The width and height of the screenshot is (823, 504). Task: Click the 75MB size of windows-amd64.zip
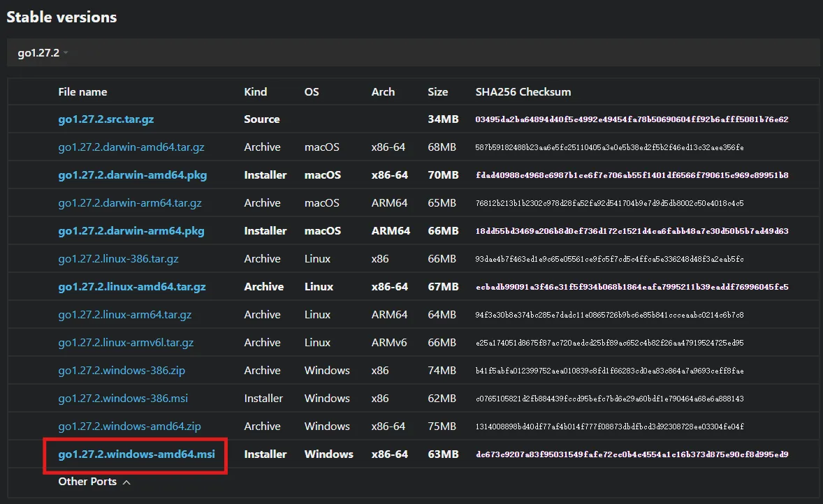click(442, 427)
